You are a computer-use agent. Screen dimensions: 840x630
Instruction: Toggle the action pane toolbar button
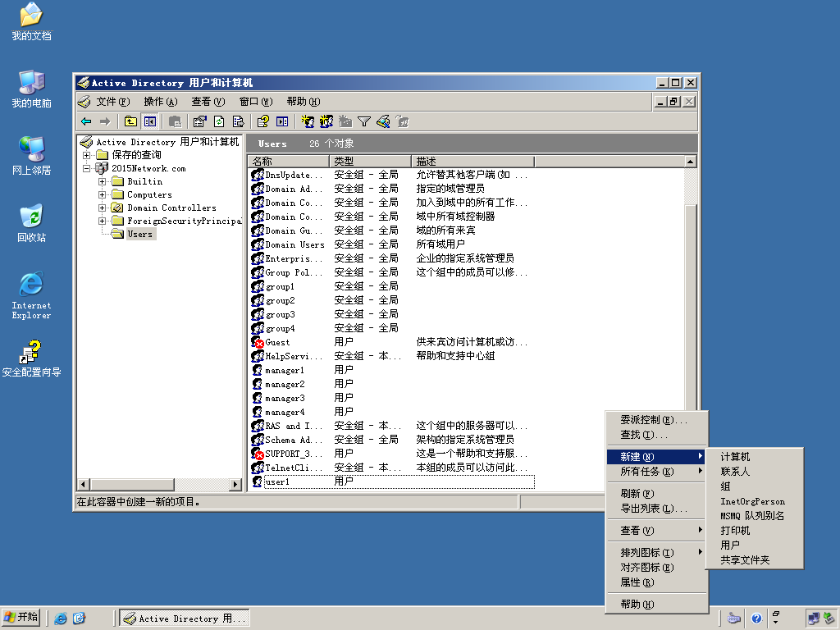pos(282,121)
